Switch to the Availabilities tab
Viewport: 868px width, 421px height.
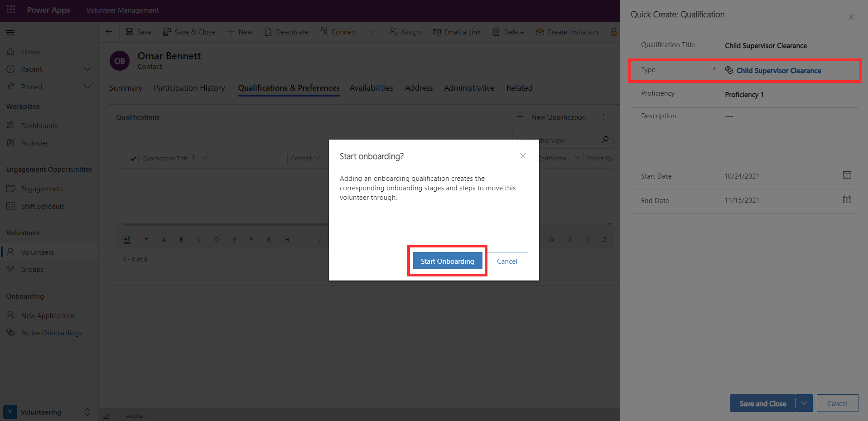(371, 88)
